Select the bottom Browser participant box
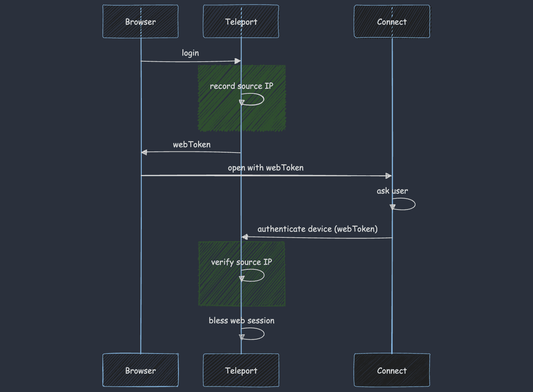 (140, 370)
